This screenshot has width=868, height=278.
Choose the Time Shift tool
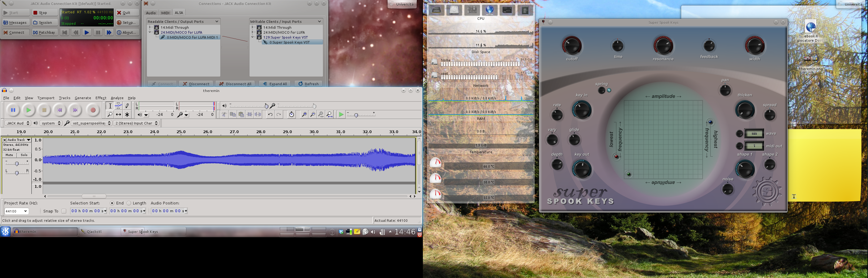[118, 115]
